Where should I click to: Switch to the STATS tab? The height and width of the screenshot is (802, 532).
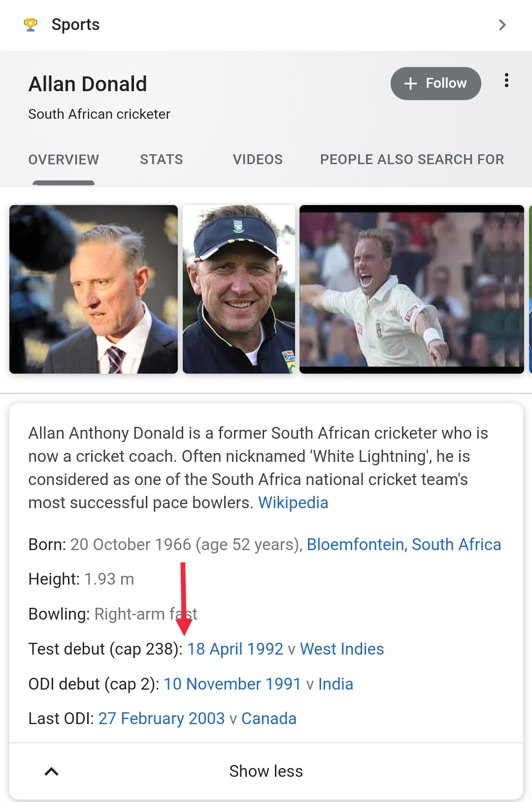[x=161, y=159]
